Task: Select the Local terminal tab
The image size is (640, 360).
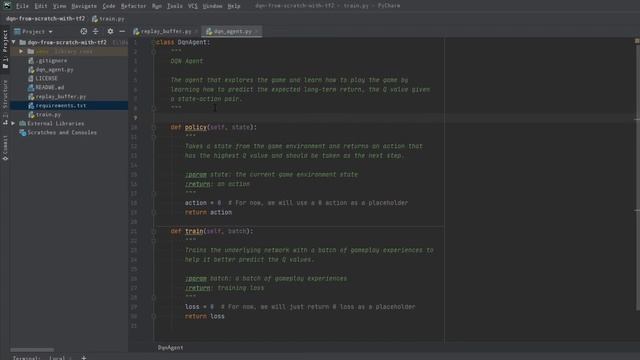Action: coord(57,358)
